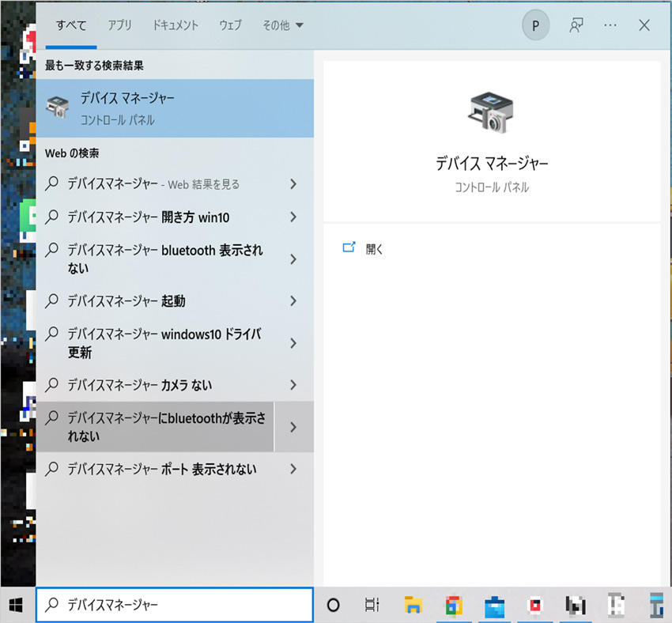Switch to the ウェブ tab
Viewport: 672px width, 623px height.
pos(231,26)
